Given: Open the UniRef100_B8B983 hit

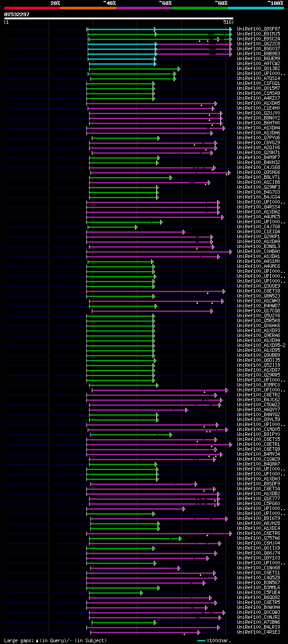Looking at the screenshot, I should [258, 54].
